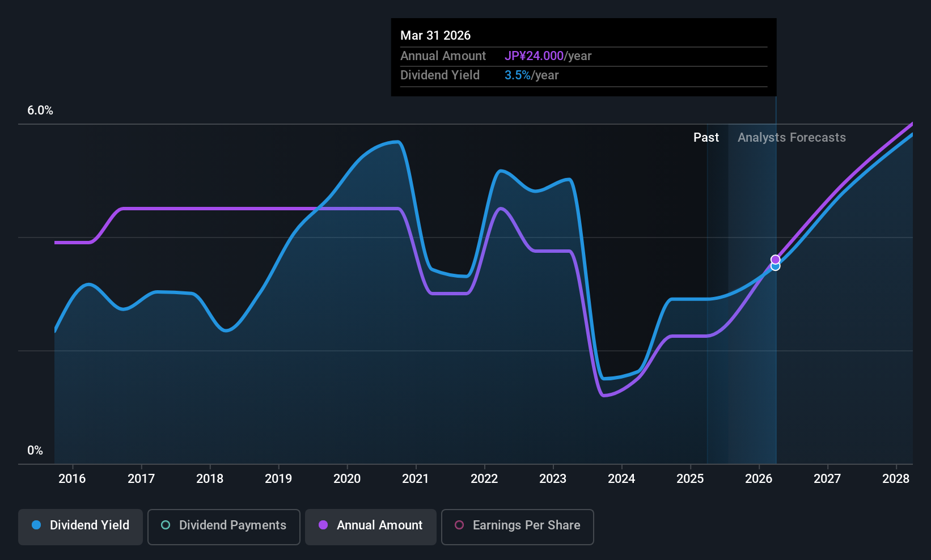The height and width of the screenshot is (560, 931).
Task: Click the Dividend Yield tooltip row label
Action: pos(440,75)
